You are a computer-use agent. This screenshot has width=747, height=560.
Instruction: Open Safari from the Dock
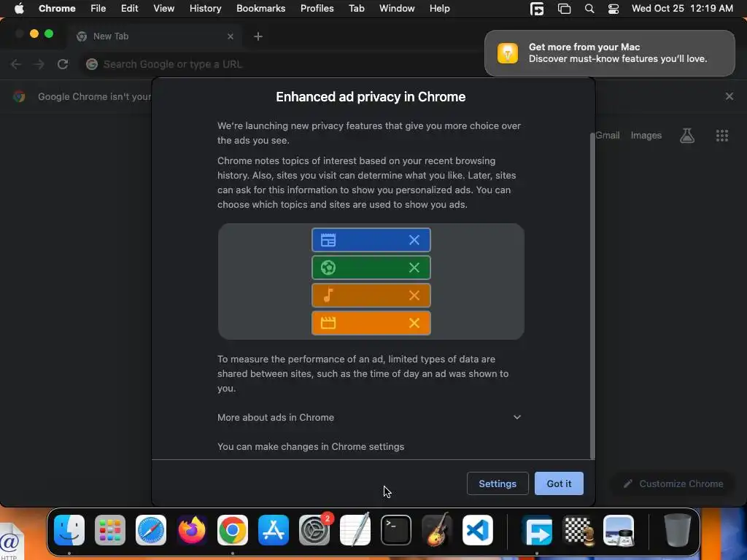click(x=151, y=530)
